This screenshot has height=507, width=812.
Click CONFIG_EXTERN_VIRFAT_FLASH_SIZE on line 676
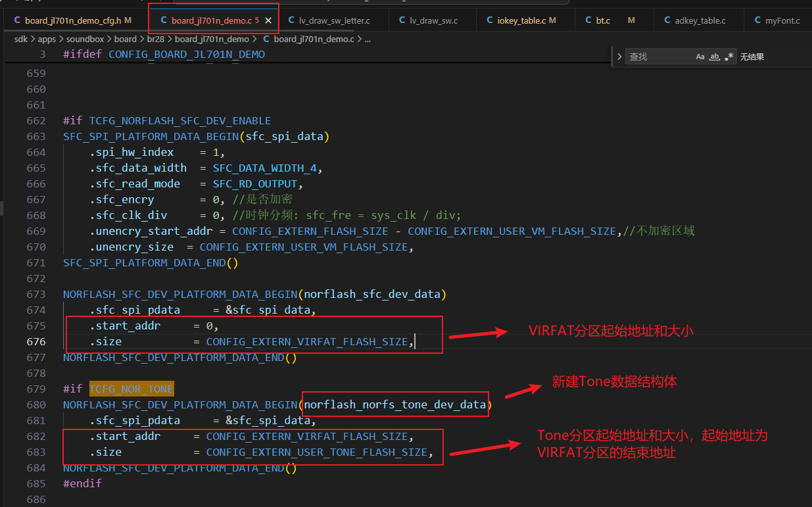click(307, 342)
